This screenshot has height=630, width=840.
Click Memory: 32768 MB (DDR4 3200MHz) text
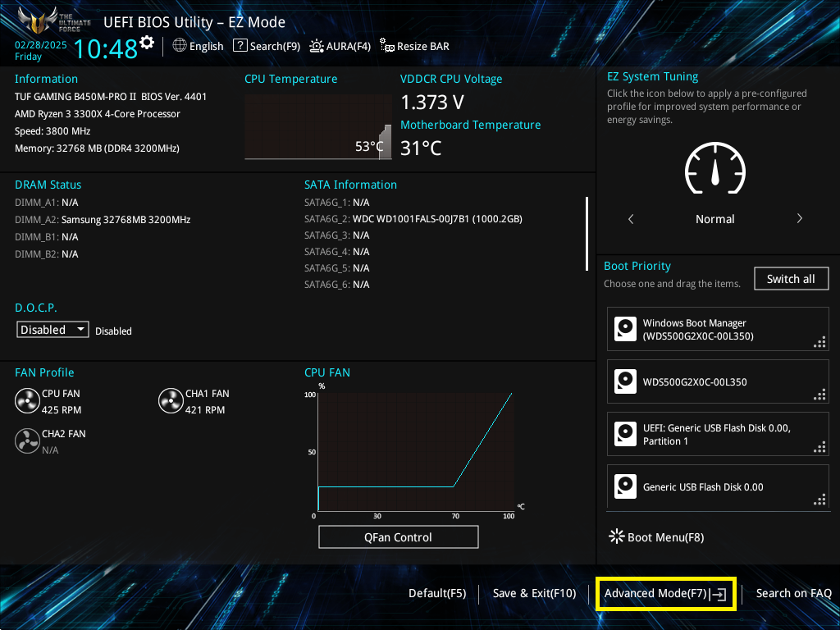97,148
